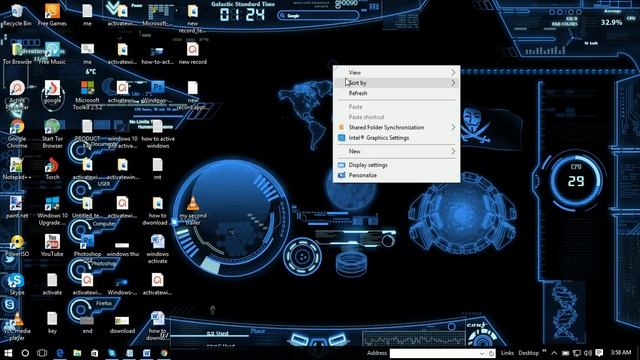Select the Active Presenter desktop icon
Viewport: 640px width, 360px height.
(17, 95)
